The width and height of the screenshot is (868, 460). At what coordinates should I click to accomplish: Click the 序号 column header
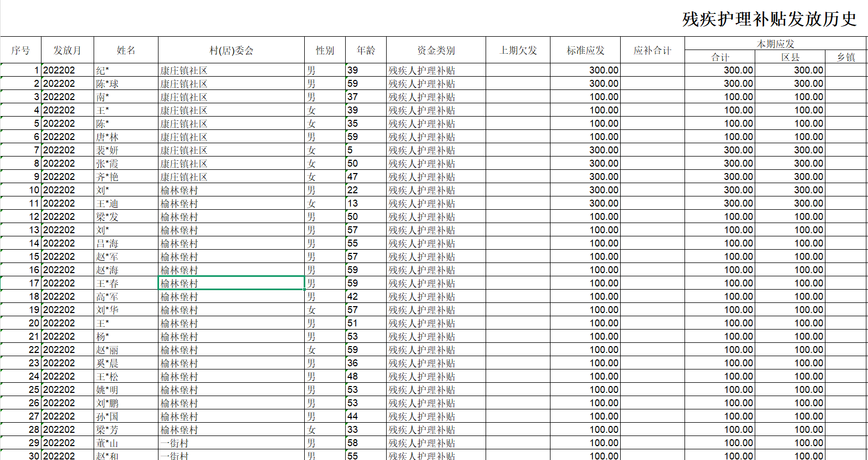[21, 51]
